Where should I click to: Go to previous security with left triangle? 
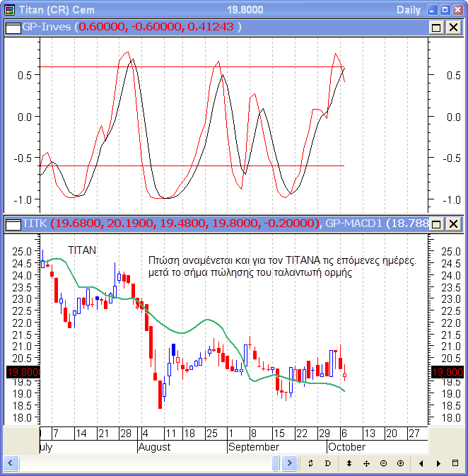[x=421, y=463]
